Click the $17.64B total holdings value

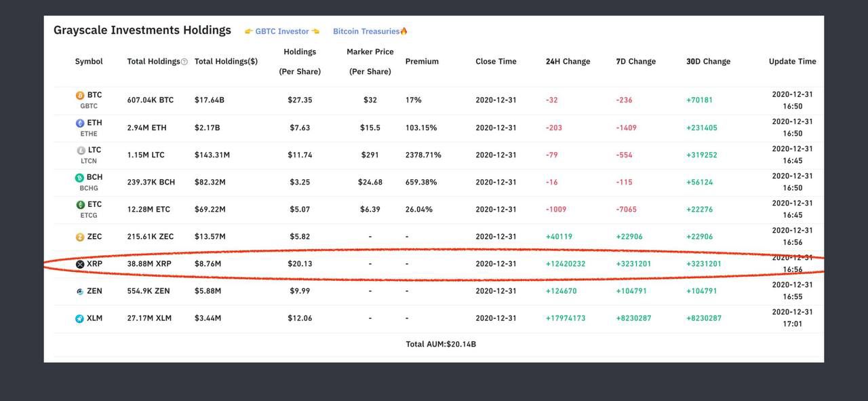click(210, 100)
